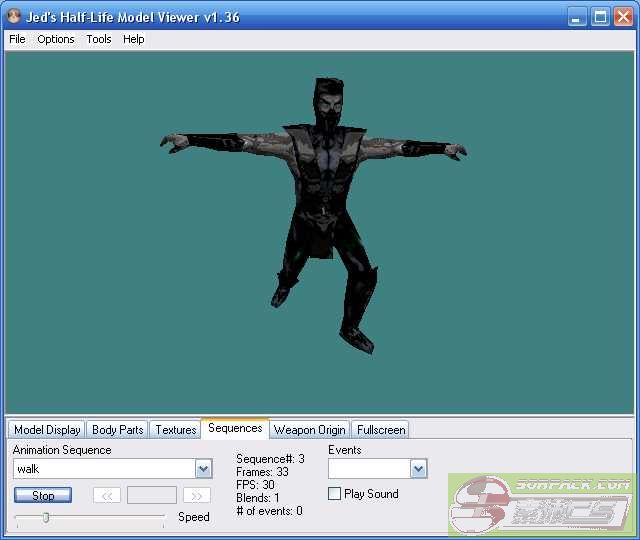Screen dimensions: 640x540
Task: Switch to the Textures tab
Action: tap(176, 430)
